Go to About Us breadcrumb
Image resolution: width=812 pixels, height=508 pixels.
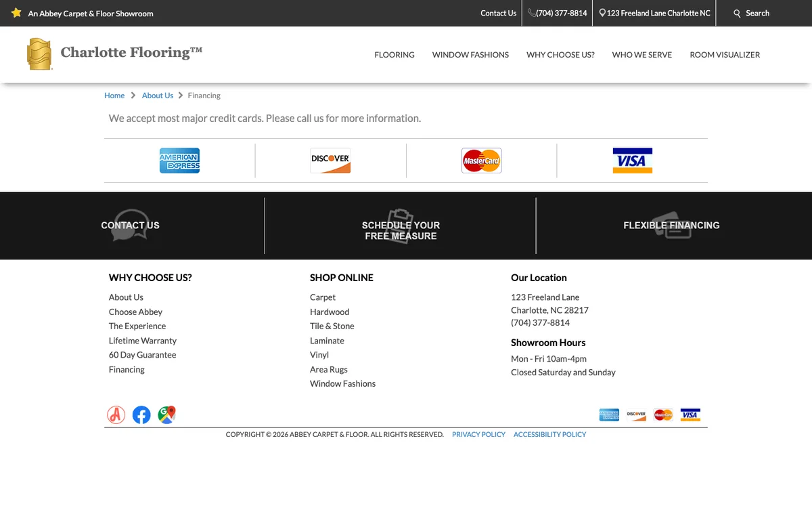[x=158, y=96]
